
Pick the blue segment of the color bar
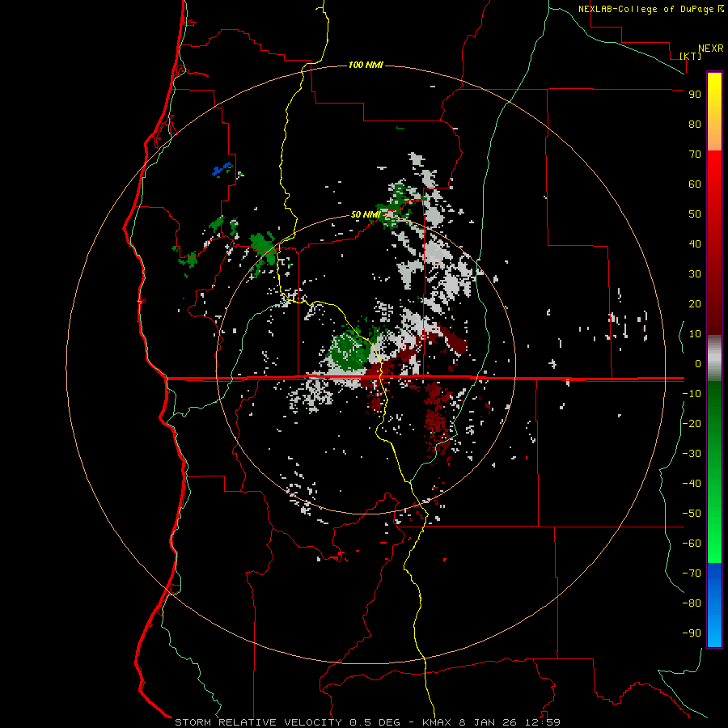tap(714, 605)
